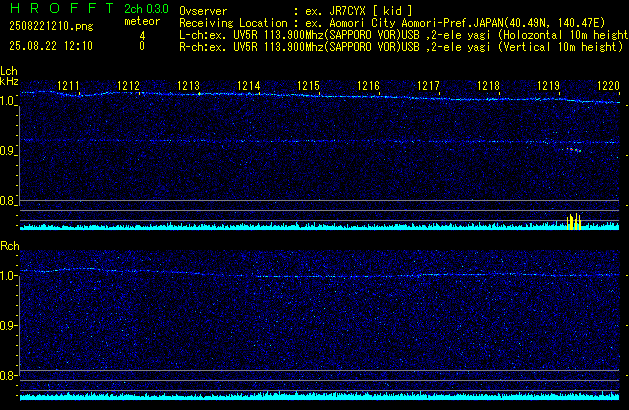Image resolution: width=629 pixels, height=410 pixels.
Task: Click the Rch 0.8 kHz axis label
Action: 7,376
